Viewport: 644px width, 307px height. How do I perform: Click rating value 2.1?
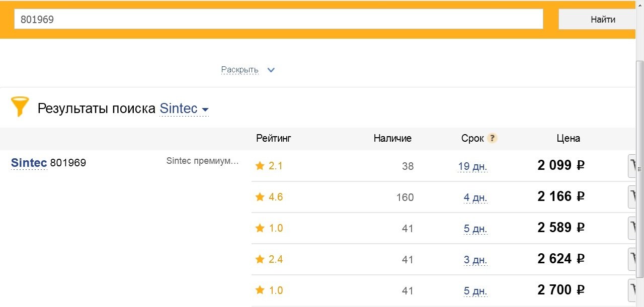coord(276,166)
